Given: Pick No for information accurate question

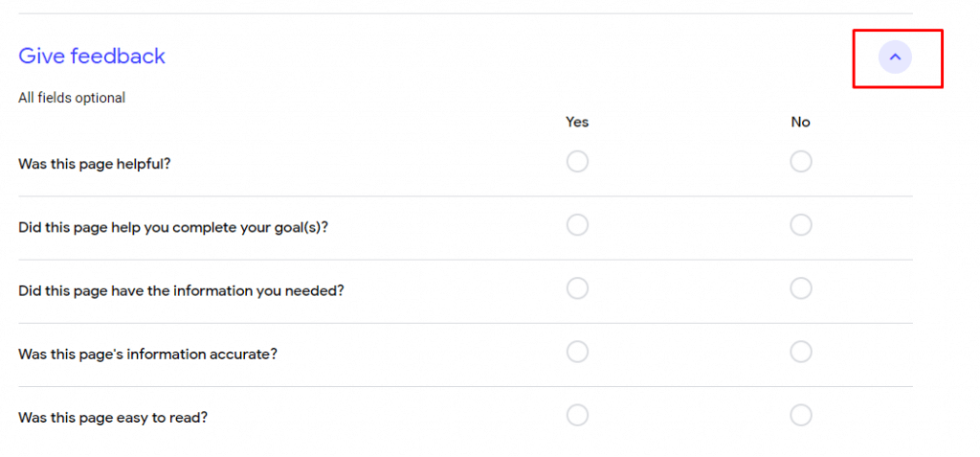Looking at the screenshot, I should pyautogui.click(x=801, y=352).
